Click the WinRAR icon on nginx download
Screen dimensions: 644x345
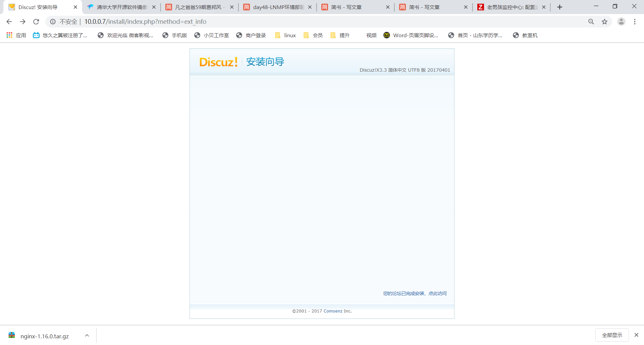(12, 335)
